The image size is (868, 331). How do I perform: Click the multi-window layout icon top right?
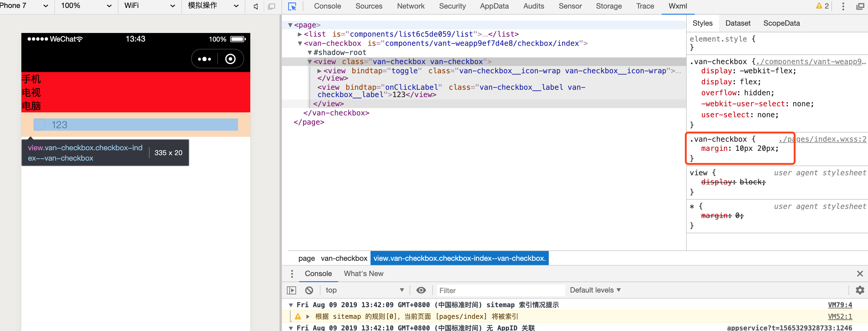[x=860, y=6]
